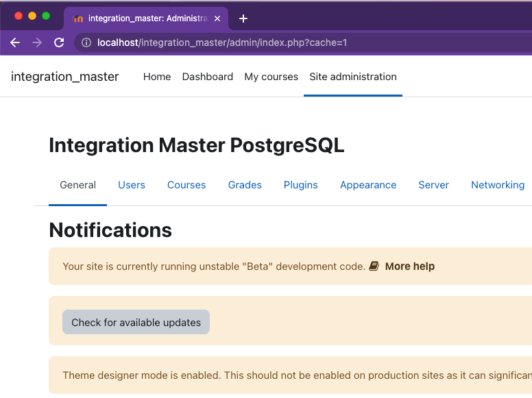The image size is (532, 398).
Task: Click the yellow minimize window button
Action: [x=32, y=16]
